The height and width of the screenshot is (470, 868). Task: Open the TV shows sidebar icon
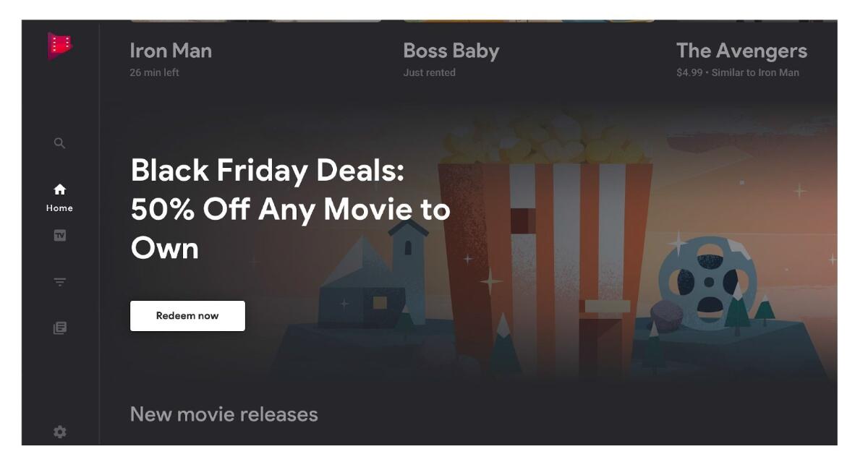point(60,235)
